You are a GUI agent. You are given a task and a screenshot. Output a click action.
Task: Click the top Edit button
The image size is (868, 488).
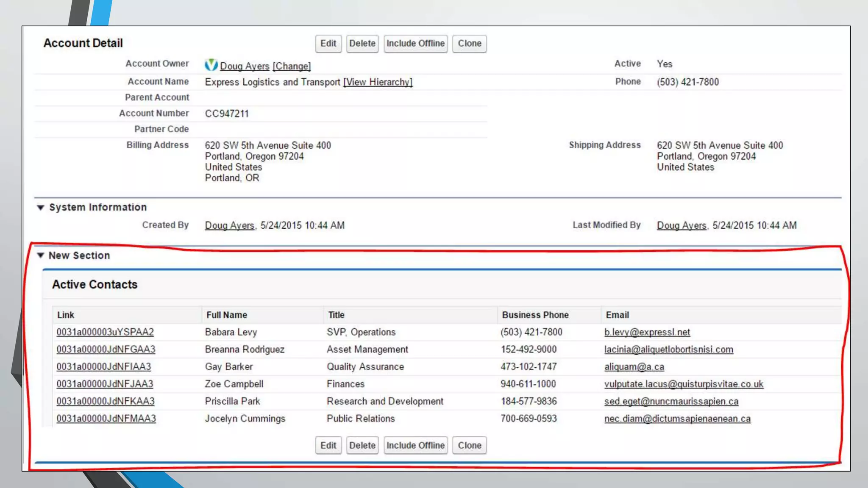pos(328,44)
